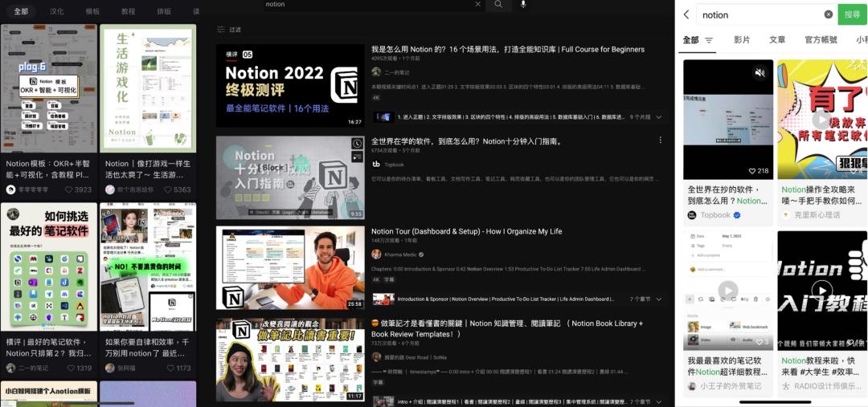Add the Notion十分钟入门指南 video to Watch later

(357, 144)
